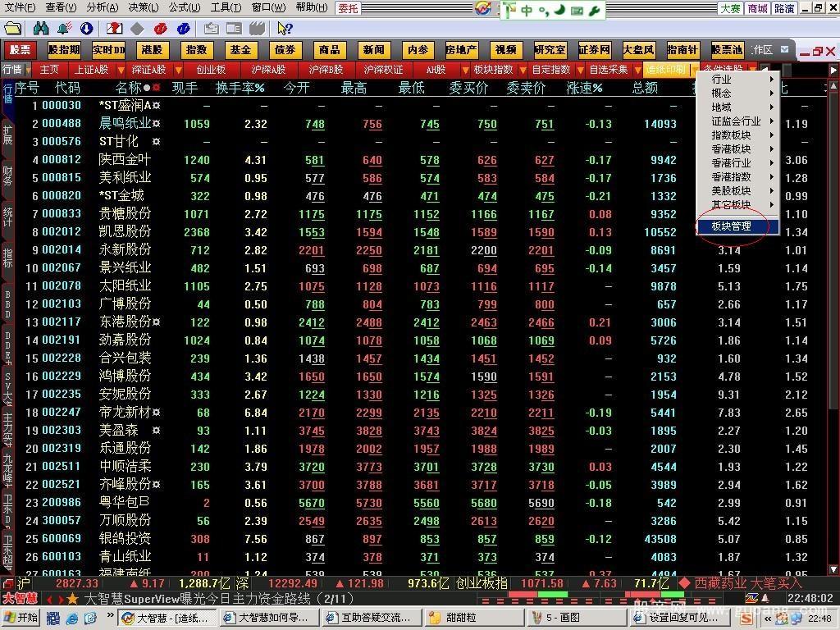Switch to the 甜甜粒 taskbar window
Viewport: 840px width, 630px height.
pyautogui.click(x=475, y=619)
